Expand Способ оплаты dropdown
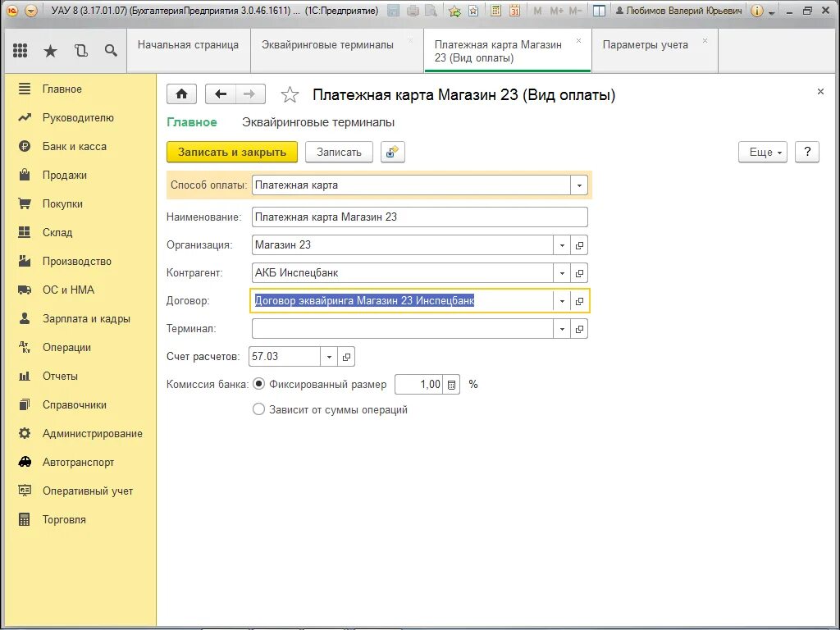 (579, 185)
